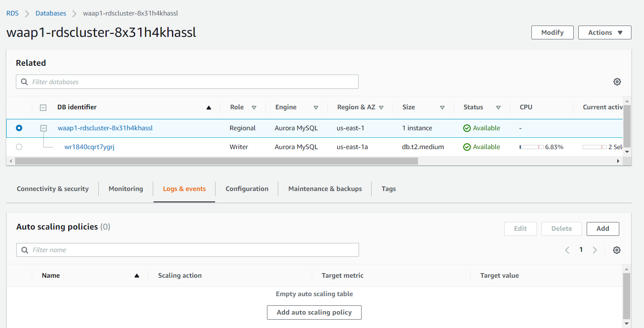Click Available status icon for waap1-rdscluster row
Screen dimensions: 644x328
(467, 128)
